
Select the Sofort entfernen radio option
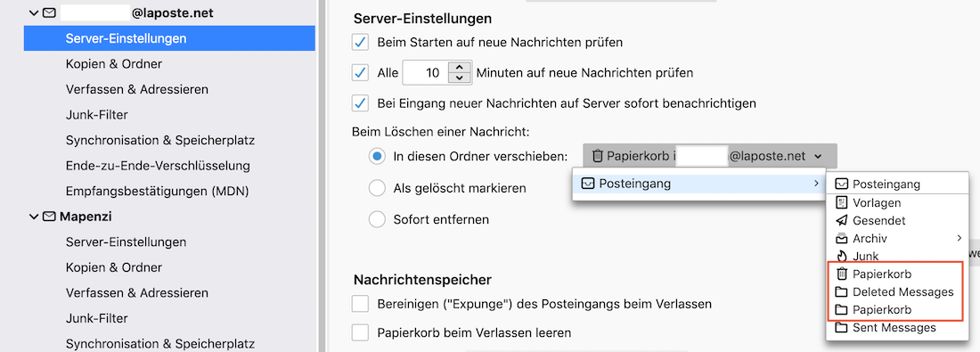click(377, 219)
